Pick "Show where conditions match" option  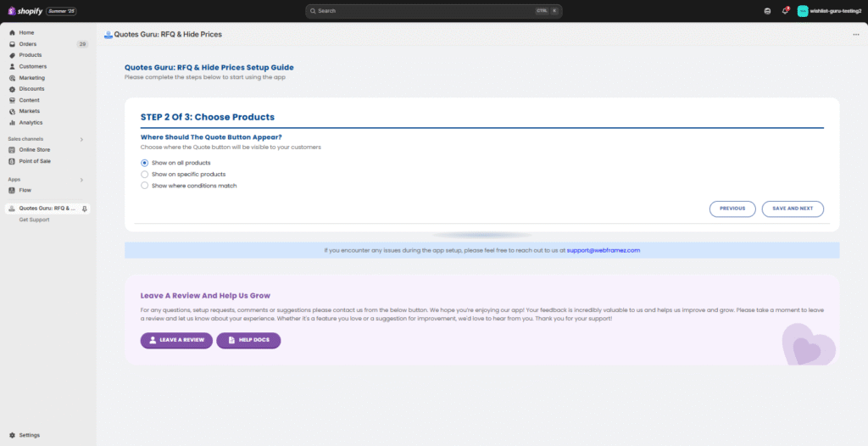(x=145, y=185)
